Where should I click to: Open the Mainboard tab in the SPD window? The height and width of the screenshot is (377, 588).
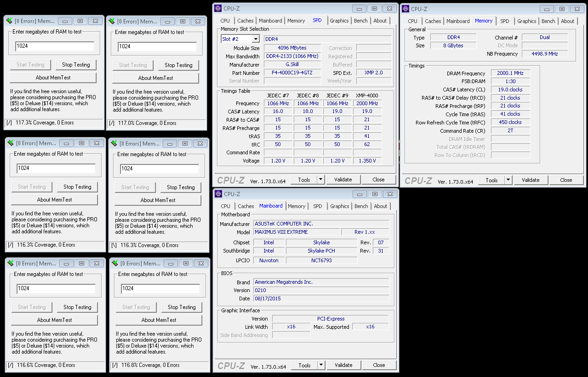270,21
